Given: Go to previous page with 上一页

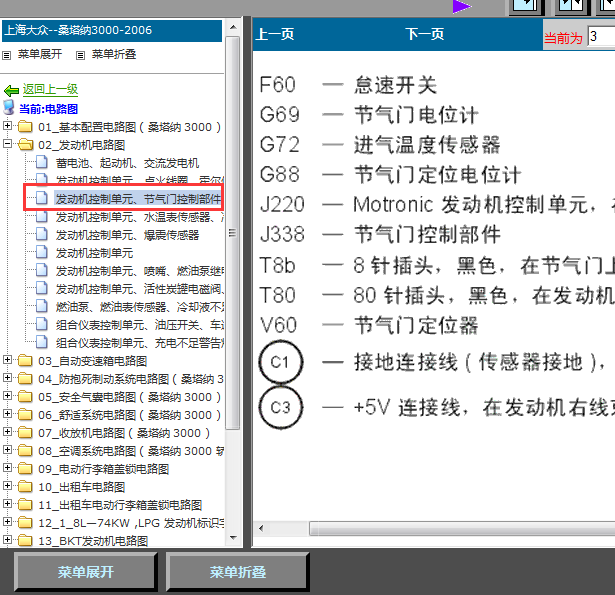Looking at the screenshot, I should pyautogui.click(x=275, y=34).
